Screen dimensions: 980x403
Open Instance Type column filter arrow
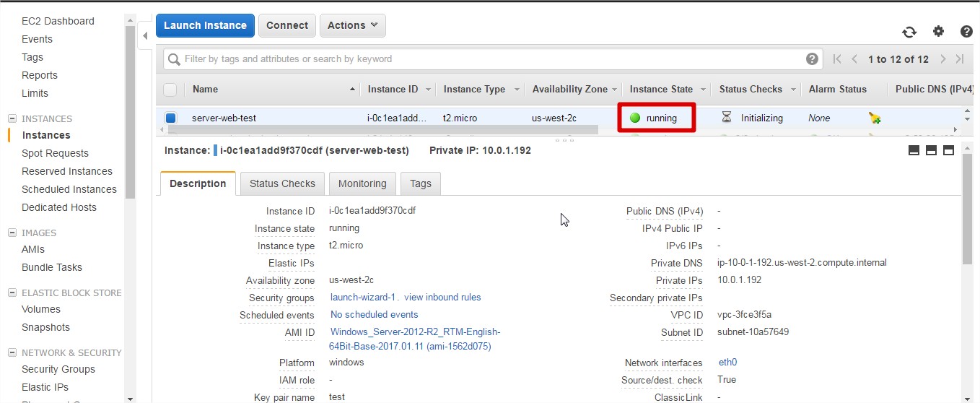pyautogui.click(x=517, y=90)
